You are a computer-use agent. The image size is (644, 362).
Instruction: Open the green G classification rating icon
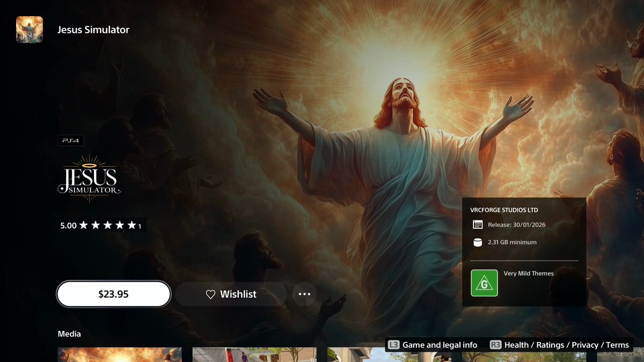484,283
